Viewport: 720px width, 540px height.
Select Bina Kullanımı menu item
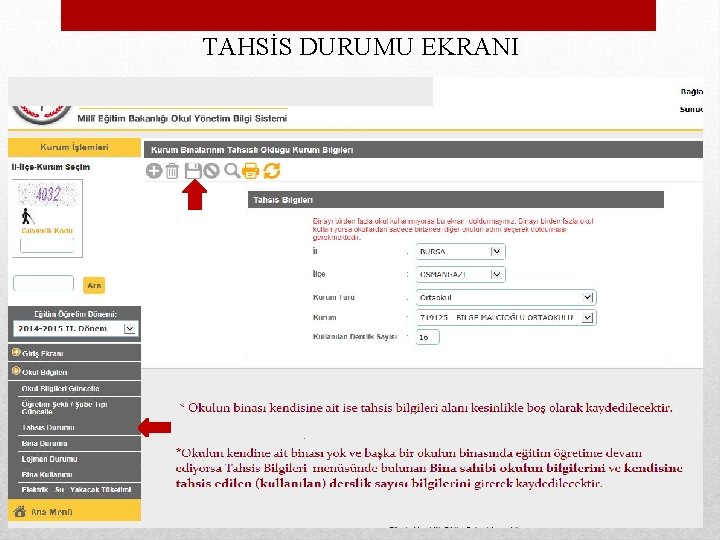coord(79,474)
